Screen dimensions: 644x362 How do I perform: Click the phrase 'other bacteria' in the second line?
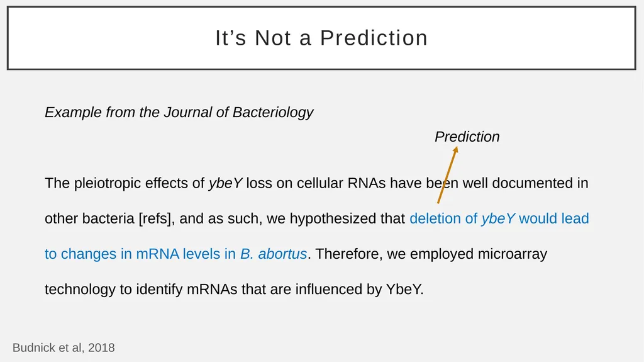[x=89, y=218]
